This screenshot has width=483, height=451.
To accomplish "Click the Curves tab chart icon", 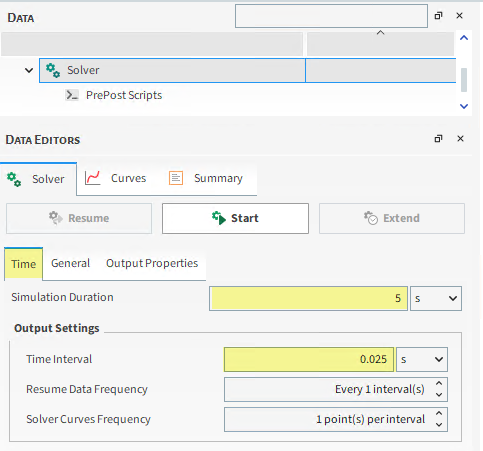I will [x=92, y=178].
